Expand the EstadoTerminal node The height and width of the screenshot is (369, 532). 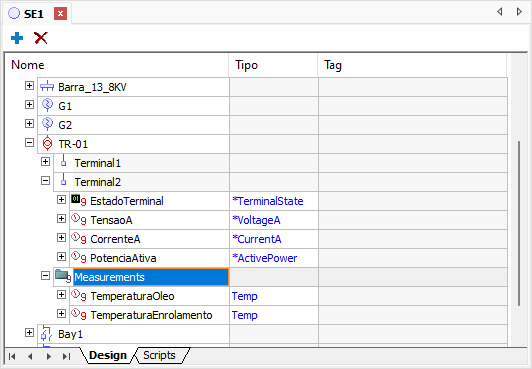tap(61, 199)
